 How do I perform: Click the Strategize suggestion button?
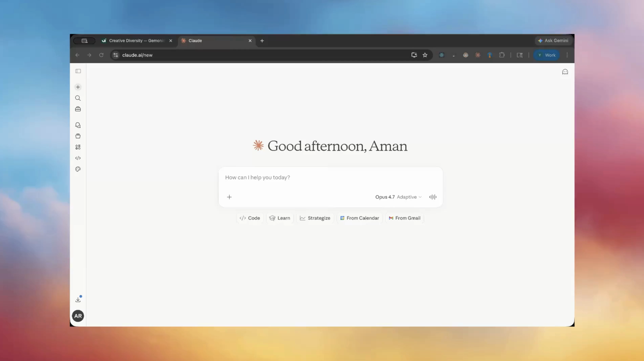315,218
